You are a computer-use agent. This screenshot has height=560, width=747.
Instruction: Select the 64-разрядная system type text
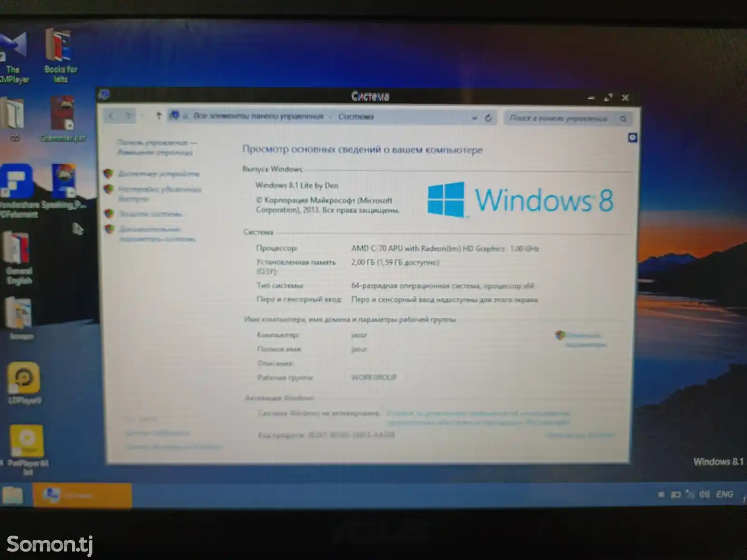[442, 286]
